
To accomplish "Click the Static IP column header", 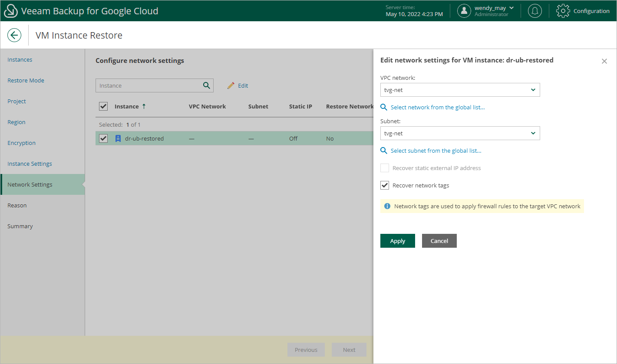I will coord(300,106).
